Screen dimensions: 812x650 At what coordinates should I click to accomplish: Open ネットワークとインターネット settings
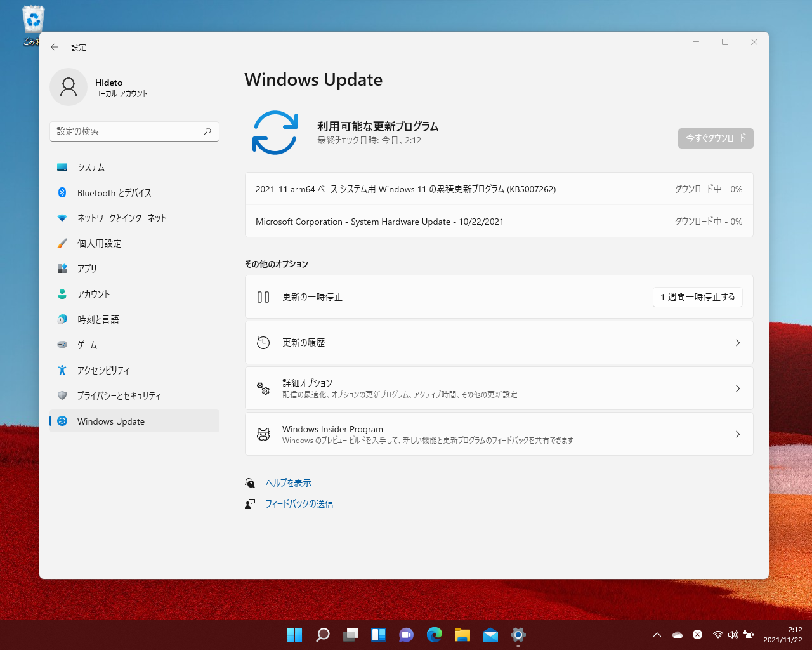click(x=122, y=218)
